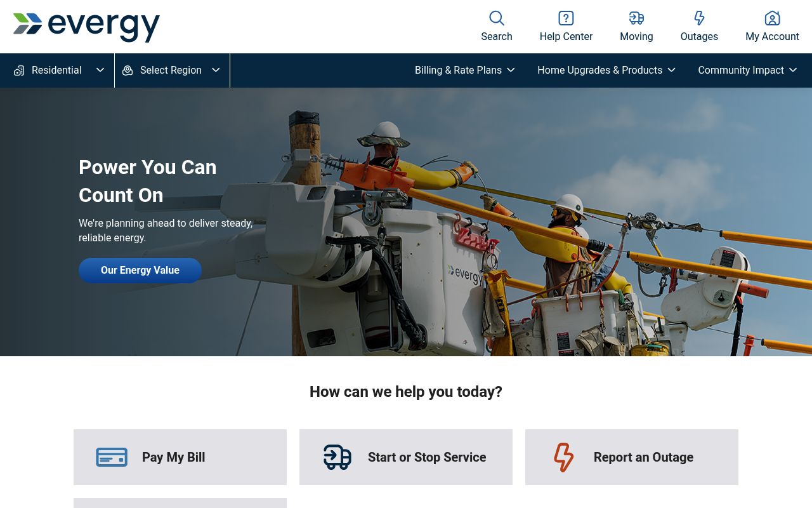Click the Residential house icon
Image resolution: width=812 pixels, height=508 pixels.
pos(19,70)
